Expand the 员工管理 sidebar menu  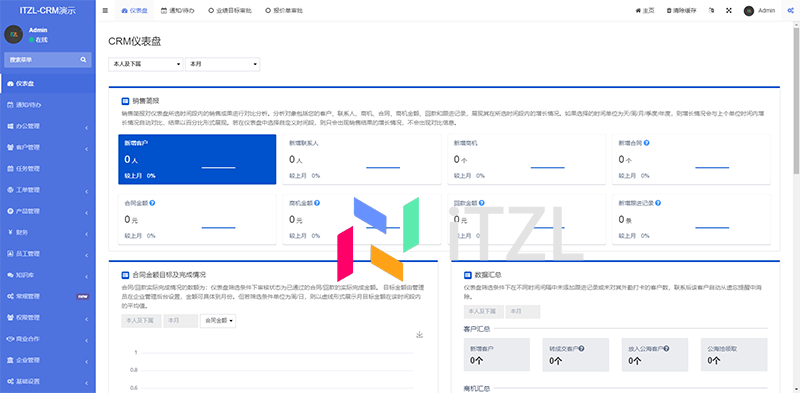pos(48,254)
